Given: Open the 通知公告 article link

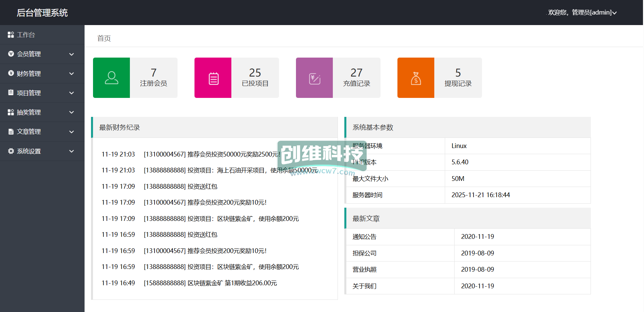Looking at the screenshot, I should tap(364, 237).
